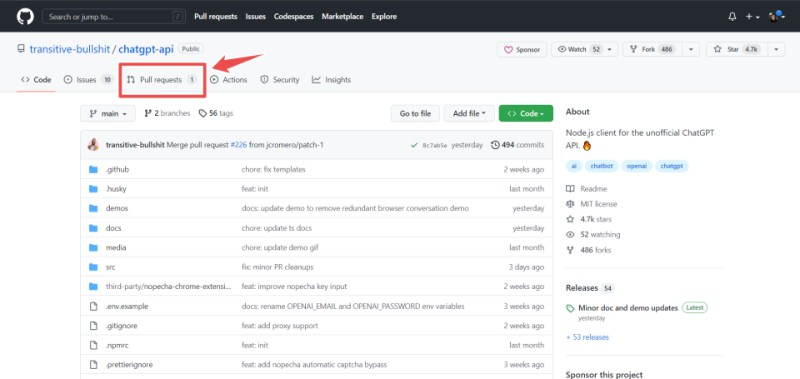Open the main branch selector
800x379 pixels.
click(108, 113)
